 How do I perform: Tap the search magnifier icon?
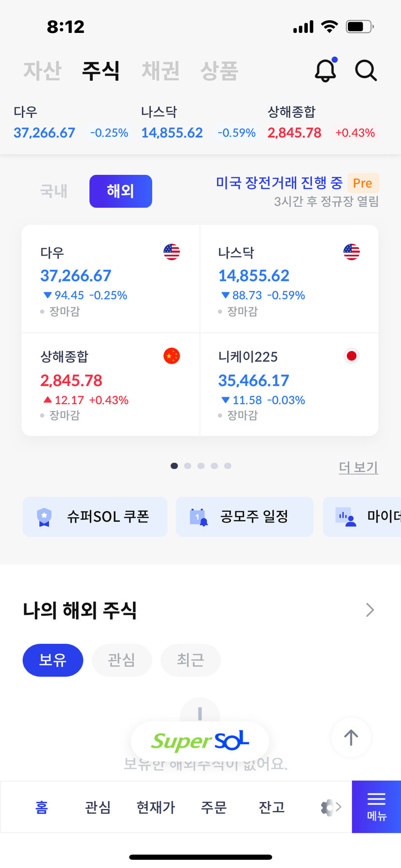[366, 71]
